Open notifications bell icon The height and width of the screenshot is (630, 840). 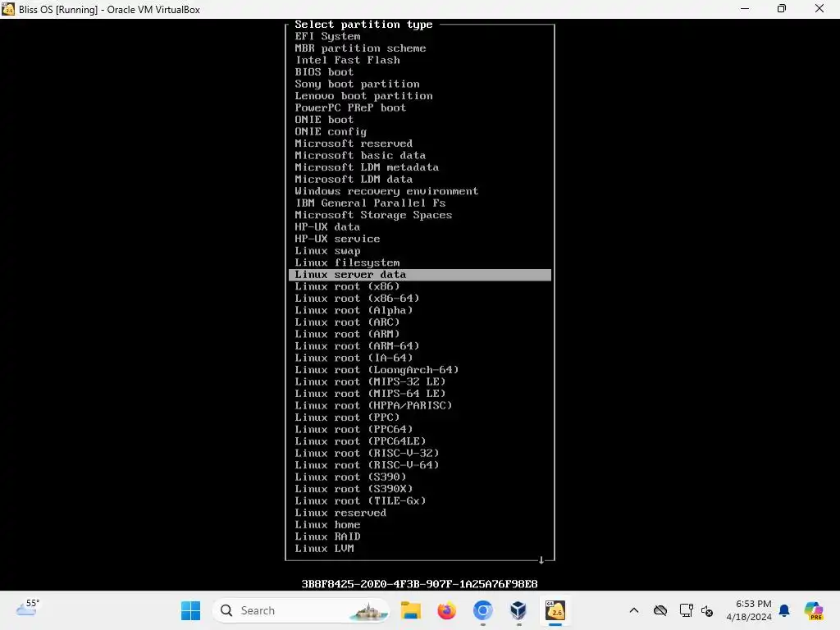784,610
